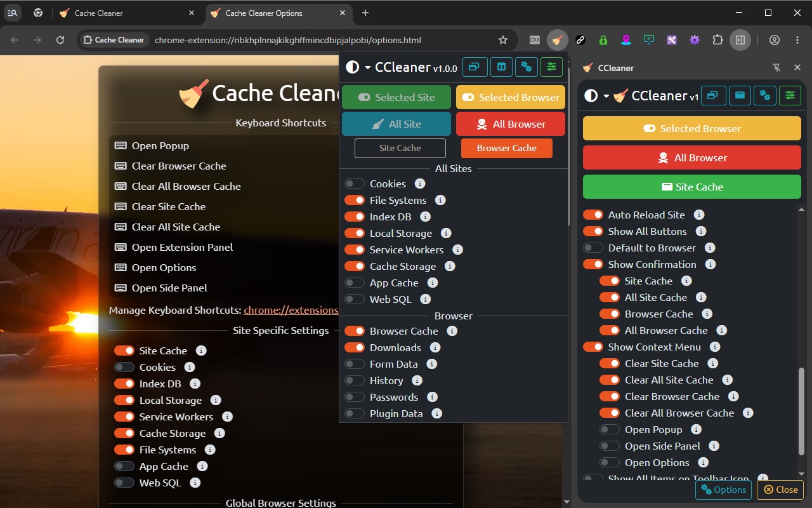
Task: Click teal All Site button in popup
Action: 396,124
